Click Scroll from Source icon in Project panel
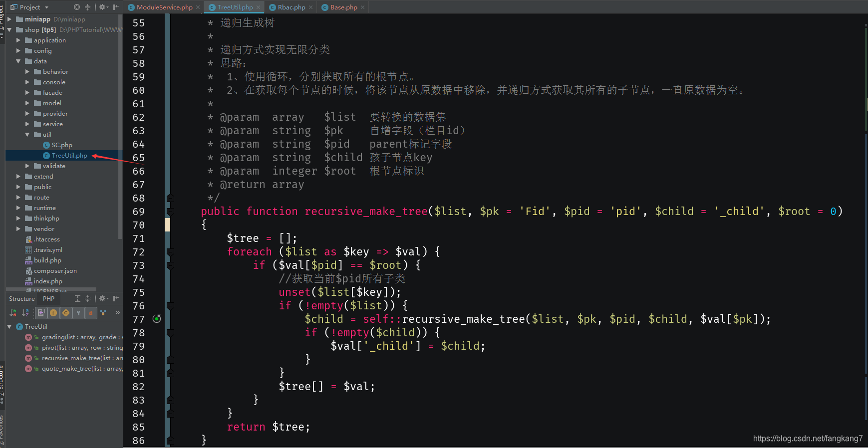Screen dimensions: 868x448 pos(76,7)
